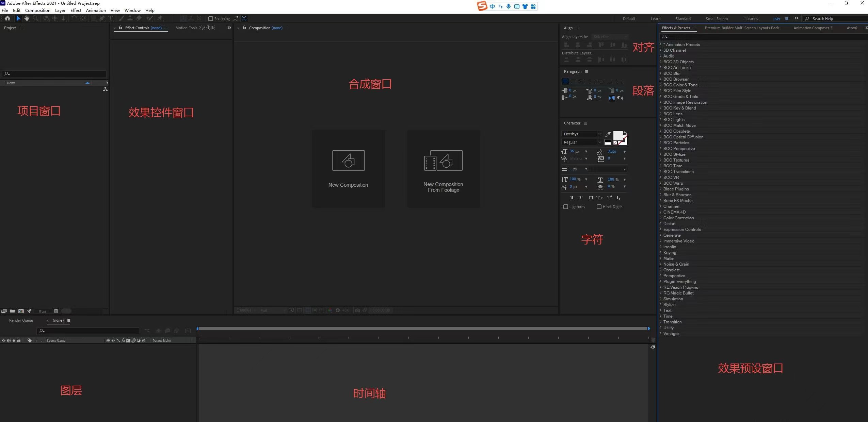Toggle the timeline video eye column

click(x=3, y=340)
